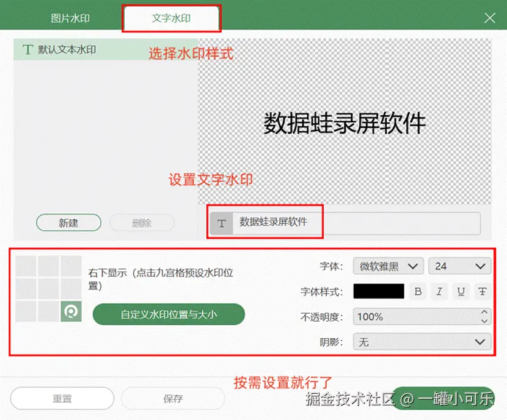
Task: Increase opacity with up arrow
Action: click(x=484, y=312)
